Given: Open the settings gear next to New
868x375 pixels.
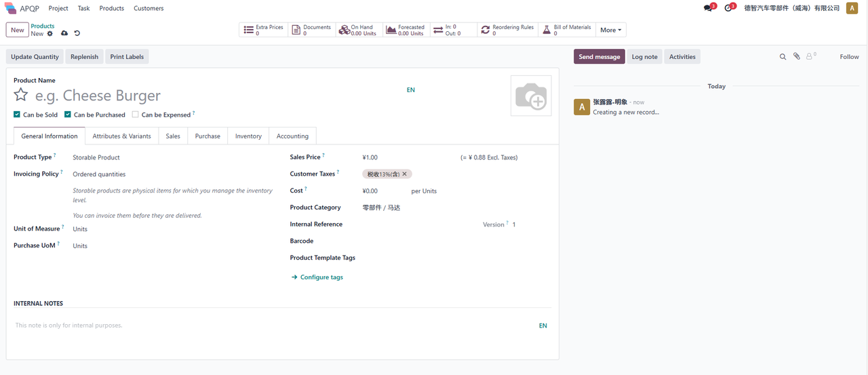Looking at the screenshot, I should (x=50, y=33).
